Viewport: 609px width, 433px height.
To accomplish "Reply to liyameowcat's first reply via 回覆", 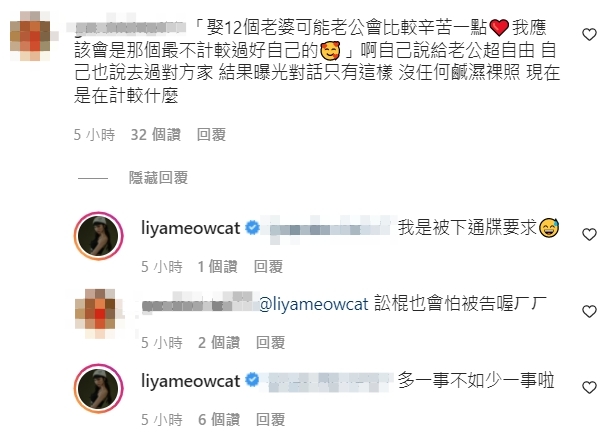I will (268, 267).
